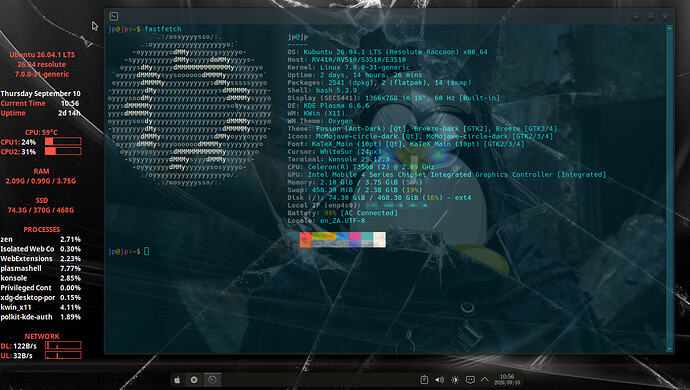This screenshot has height=390, width=690.
Task: Click the terminal prompt cursor
Action: 147,251
